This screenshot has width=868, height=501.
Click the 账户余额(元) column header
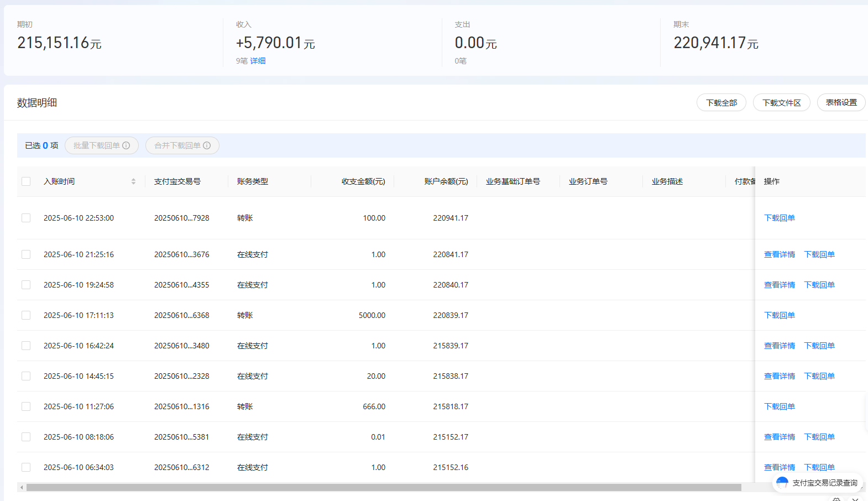(446, 181)
